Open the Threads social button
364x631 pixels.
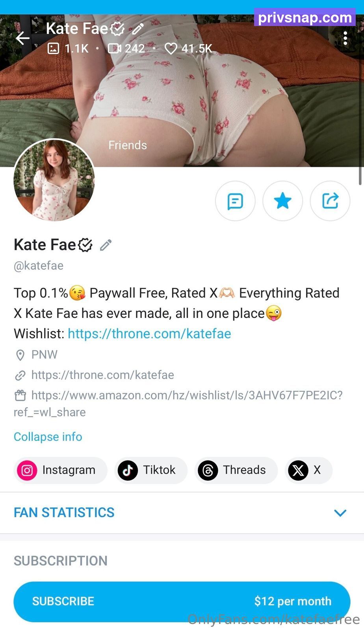pyautogui.click(x=236, y=470)
